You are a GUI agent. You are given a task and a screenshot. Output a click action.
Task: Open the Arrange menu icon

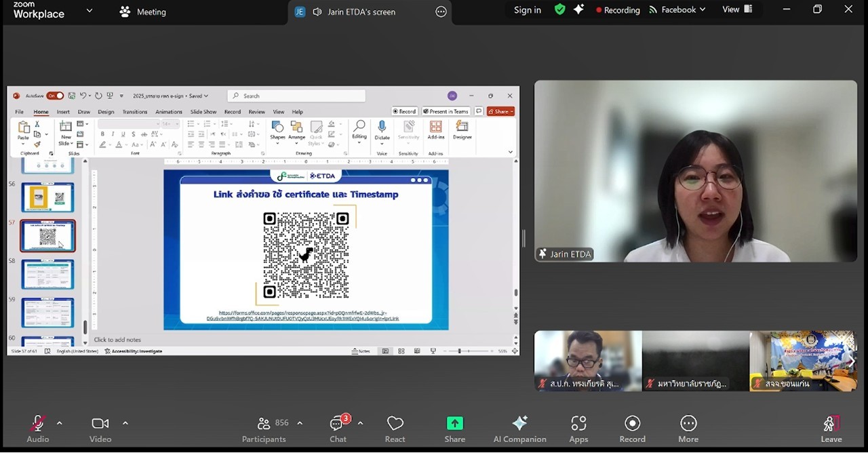point(296,127)
